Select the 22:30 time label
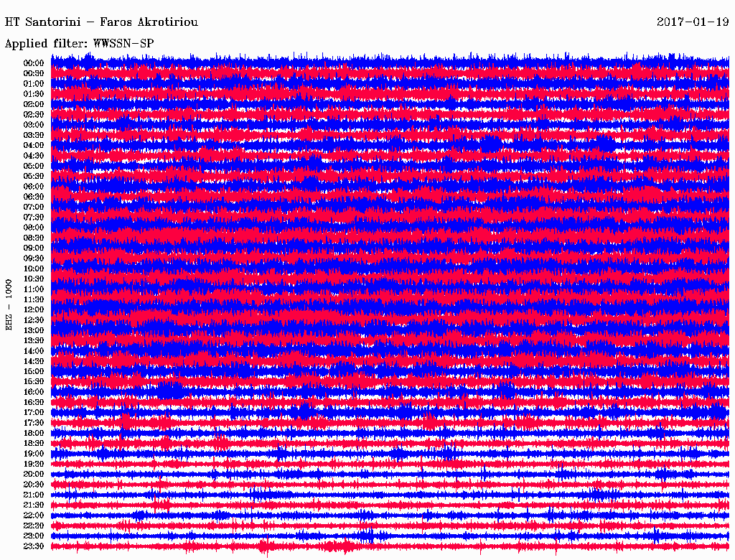This screenshot has width=735, height=560. (x=34, y=526)
